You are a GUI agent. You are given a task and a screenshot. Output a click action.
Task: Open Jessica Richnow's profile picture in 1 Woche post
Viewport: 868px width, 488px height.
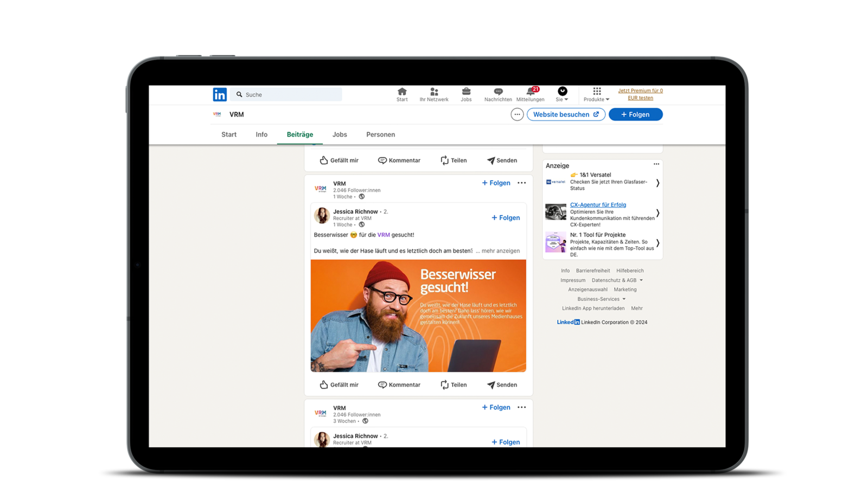(322, 215)
